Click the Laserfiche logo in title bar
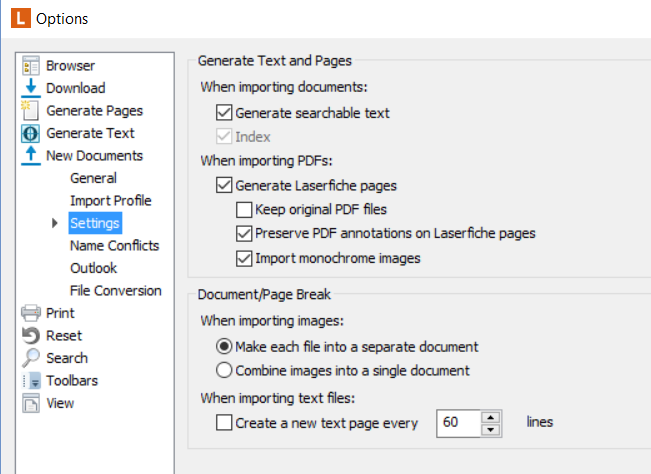651x474 pixels. pyautogui.click(x=21, y=19)
